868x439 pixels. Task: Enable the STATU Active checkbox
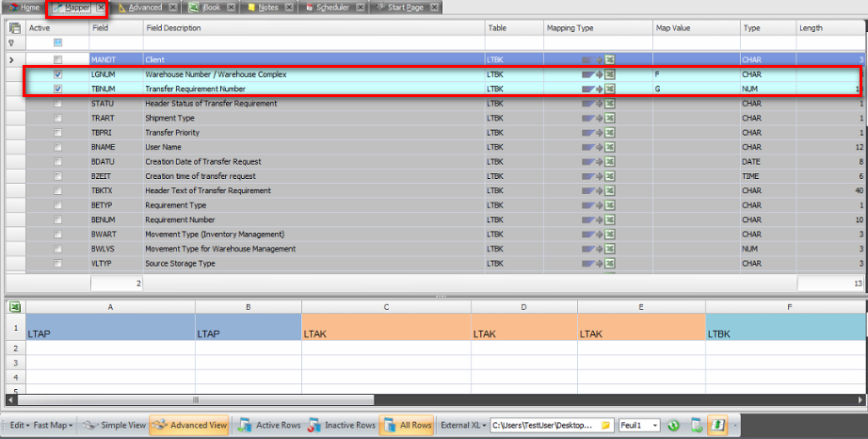(58, 104)
